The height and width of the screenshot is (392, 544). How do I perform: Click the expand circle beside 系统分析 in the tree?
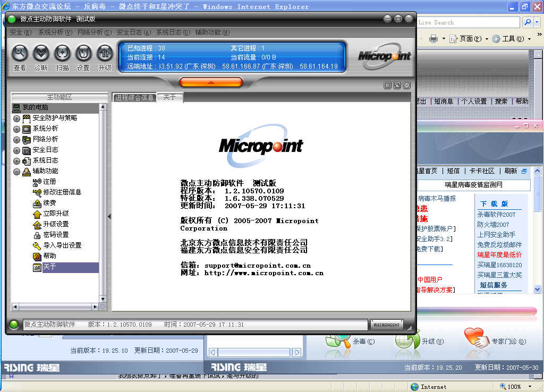(x=16, y=130)
